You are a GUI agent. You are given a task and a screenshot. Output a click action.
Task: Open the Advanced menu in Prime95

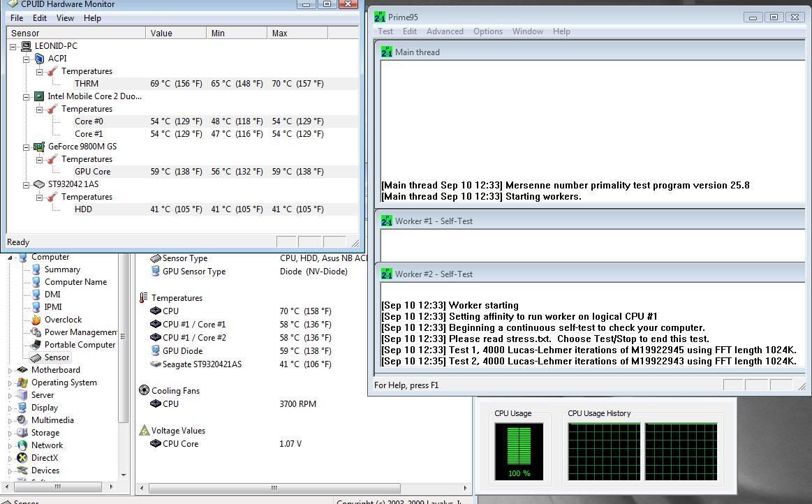(x=445, y=31)
